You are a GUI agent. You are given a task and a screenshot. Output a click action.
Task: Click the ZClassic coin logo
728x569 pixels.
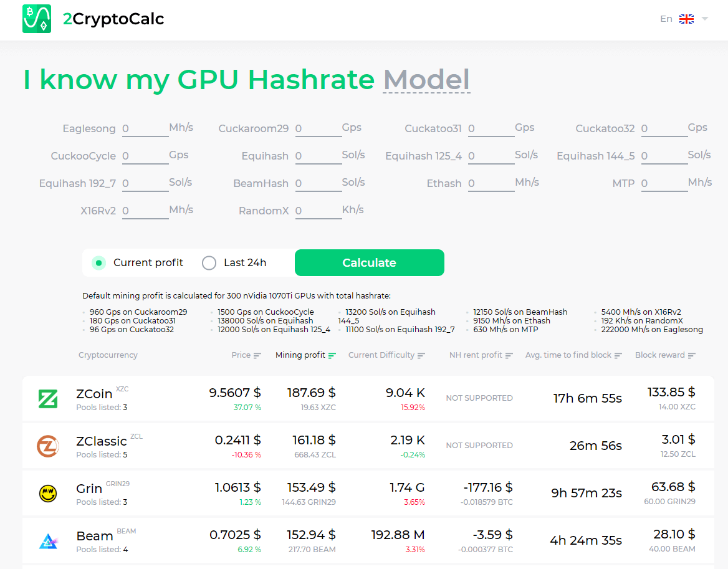tap(48, 446)
